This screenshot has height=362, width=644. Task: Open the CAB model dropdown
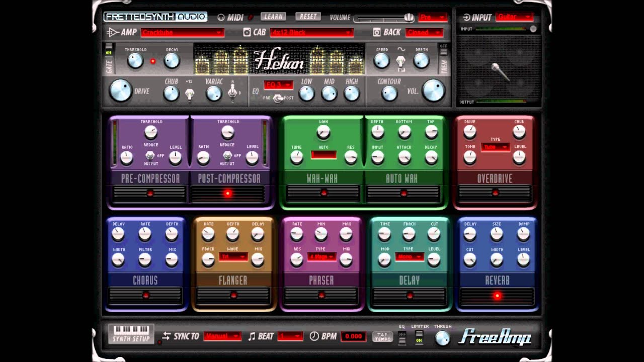311,33
